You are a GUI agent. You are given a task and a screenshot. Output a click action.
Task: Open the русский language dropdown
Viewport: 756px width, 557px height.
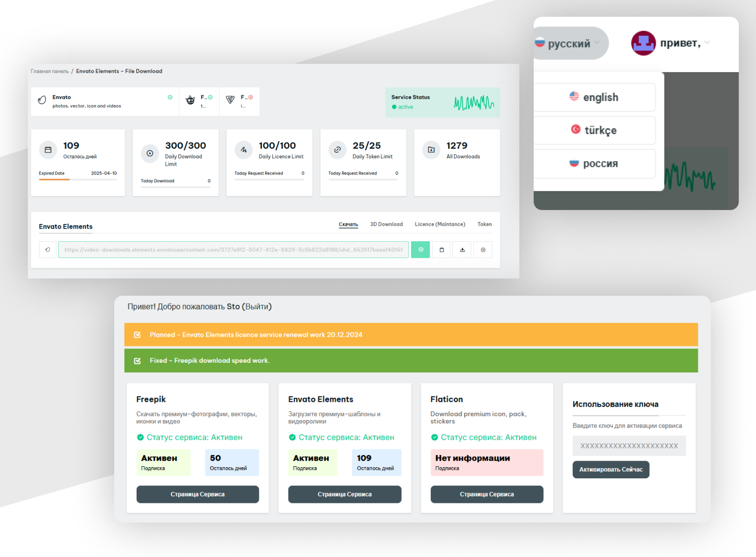(569, 44)
